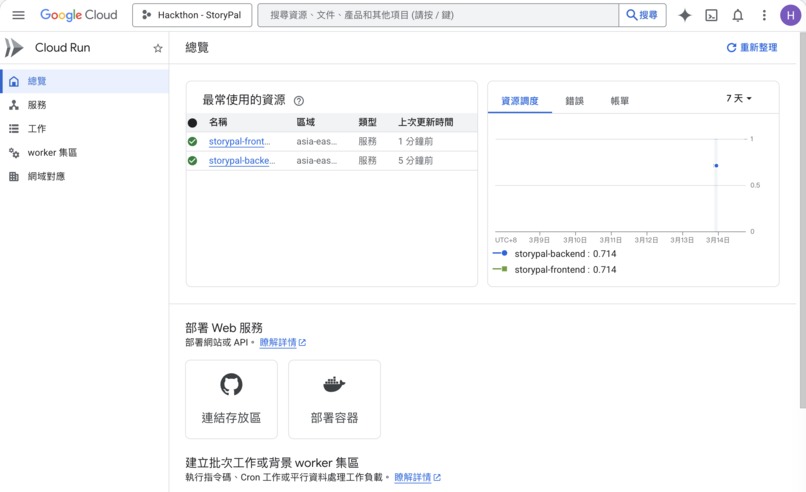Open the 7 天 time range dropdown
The height and width of the screenshot is (492, 806).
(739, 98)
